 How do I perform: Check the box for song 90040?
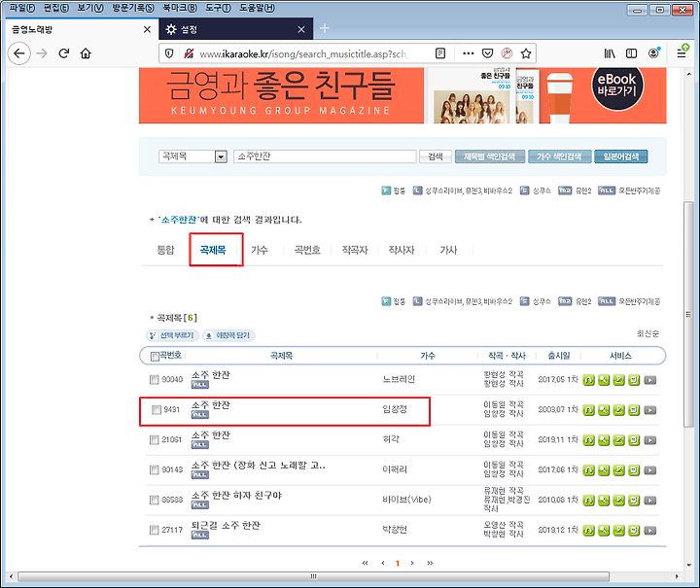155,380
